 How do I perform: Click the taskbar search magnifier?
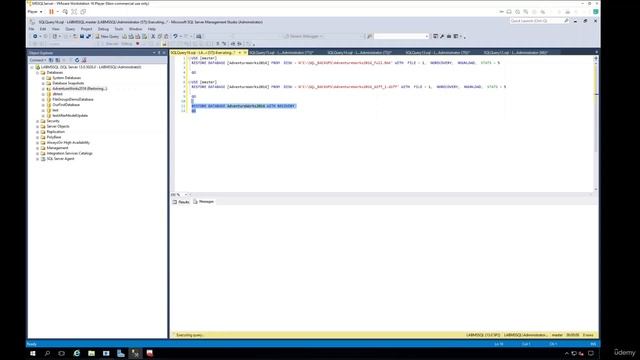coord(47,353)
